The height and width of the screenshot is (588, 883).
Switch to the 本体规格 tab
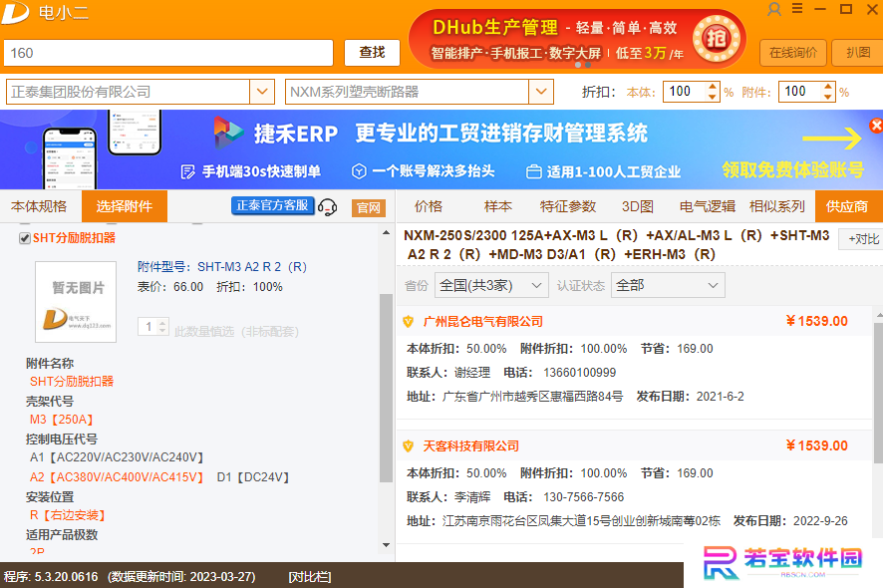tap(39, 206)
